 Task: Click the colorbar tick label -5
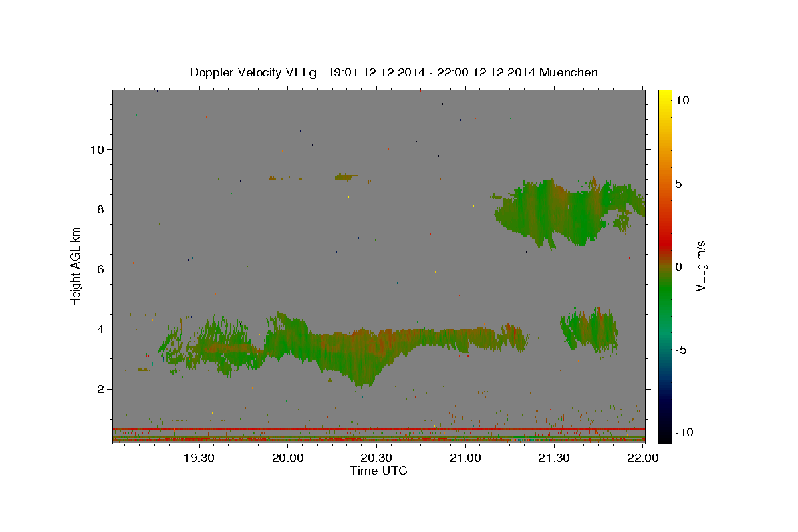point(681,350)
